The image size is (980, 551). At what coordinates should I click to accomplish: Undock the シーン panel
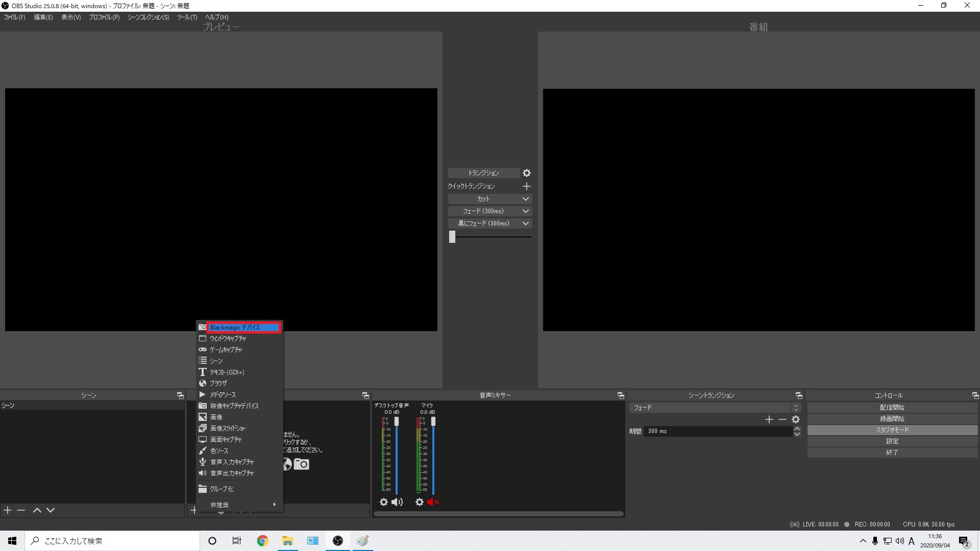coord(180,395)
